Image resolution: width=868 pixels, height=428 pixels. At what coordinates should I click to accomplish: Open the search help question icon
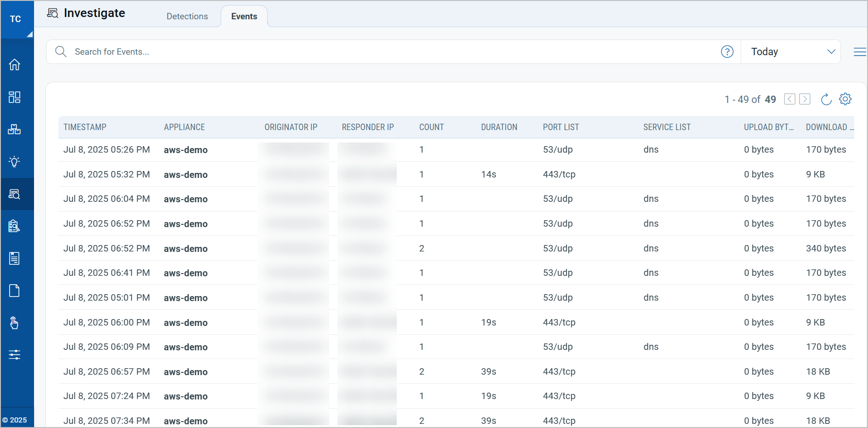click(x=727, y=51)
